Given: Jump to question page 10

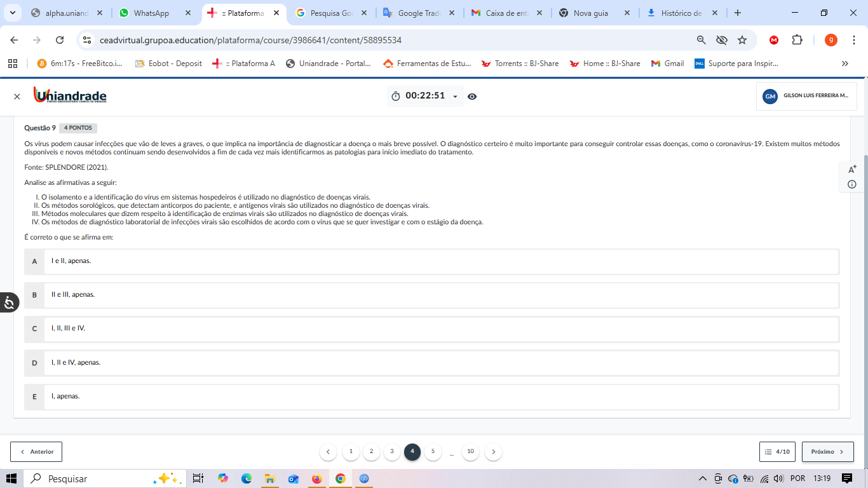Looking at the screenshot, I should [x=470, y=452].
